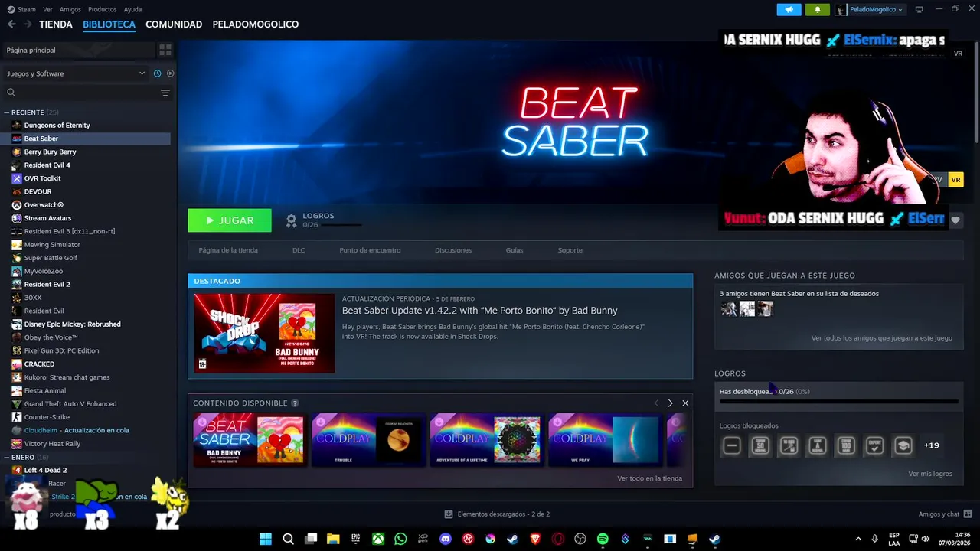
Task: Open Amigos y chat panel
Action: [x=945, y=514]
